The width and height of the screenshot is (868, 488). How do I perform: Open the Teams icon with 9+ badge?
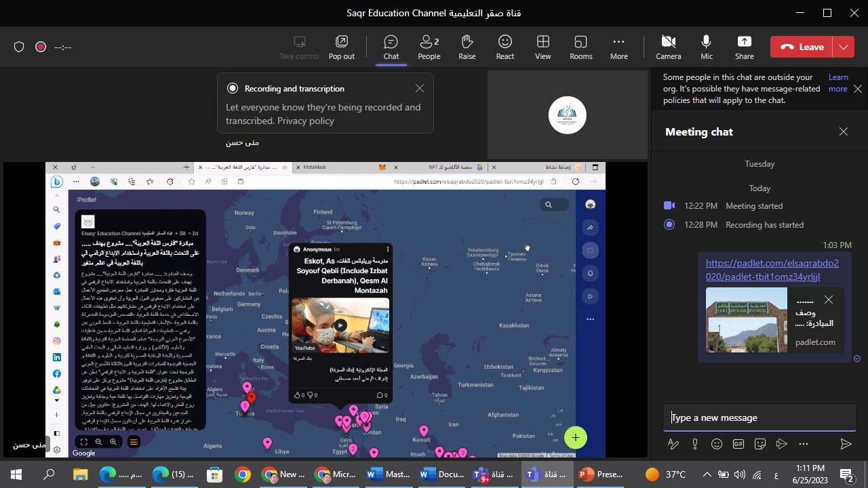(x=494, y=474)
